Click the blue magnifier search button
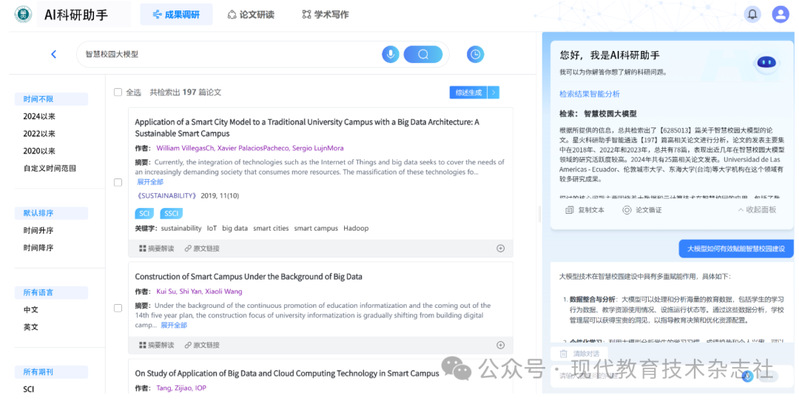The width and height of the screenshot is (799, 401). [x=423, y=54]
